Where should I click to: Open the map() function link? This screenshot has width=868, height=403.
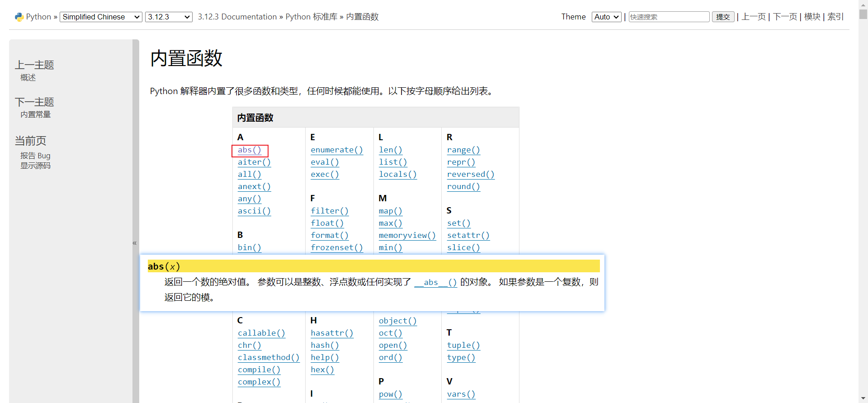pyautogui.click(x=391, y=211)
